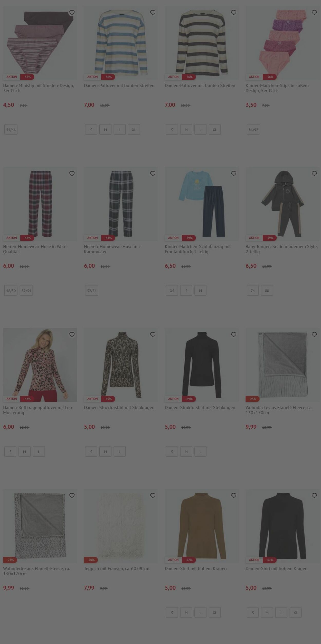
Task: Open Kinder-Mädchen-Slips in süßem Design link
Action: [x=277, y=88]
